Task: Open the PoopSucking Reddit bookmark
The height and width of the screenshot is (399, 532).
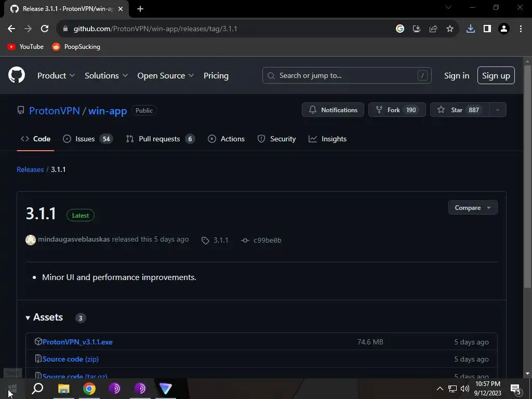Action: coord(76,47)
